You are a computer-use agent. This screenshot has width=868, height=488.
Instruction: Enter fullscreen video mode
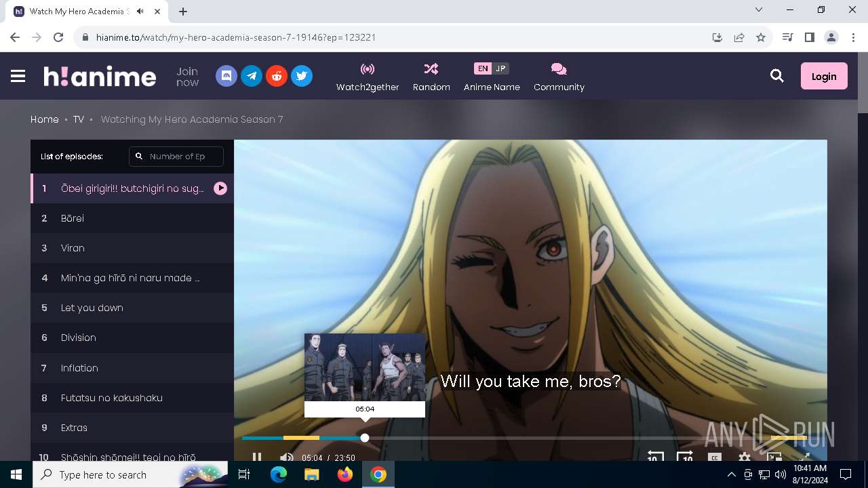coord(804,457)
